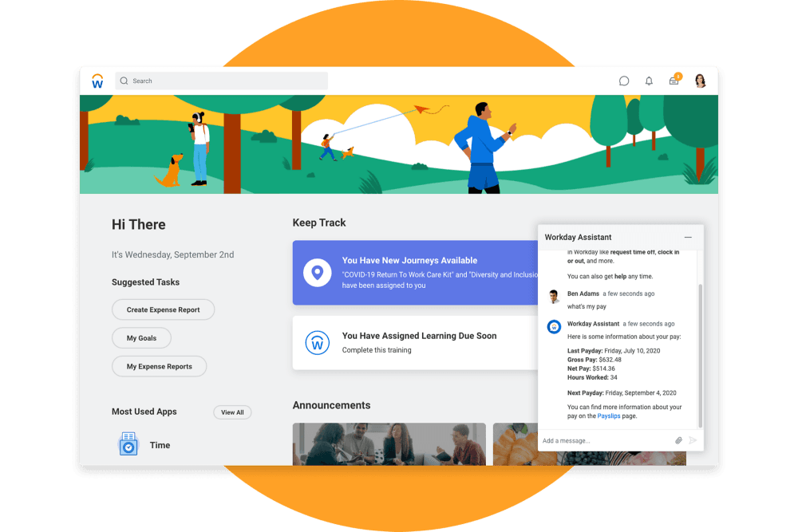
Task: Click the journeys location pin icon
Action: click(x=318, y=273)
